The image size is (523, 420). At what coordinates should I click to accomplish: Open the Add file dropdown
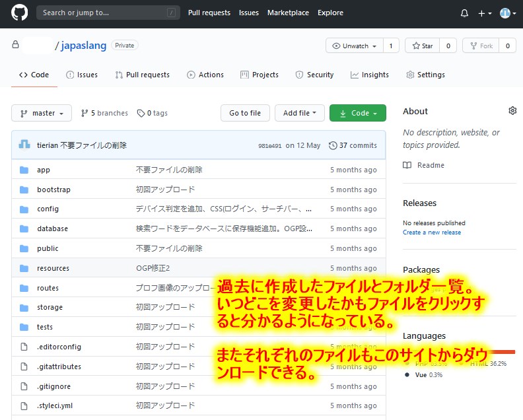point(299,113)
